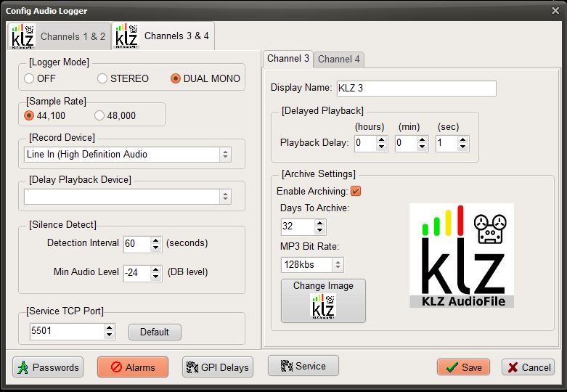The height and width of the screenshot is (392, 567).
Task: Save the audio logger configuration
Action: tap(463, 367)
